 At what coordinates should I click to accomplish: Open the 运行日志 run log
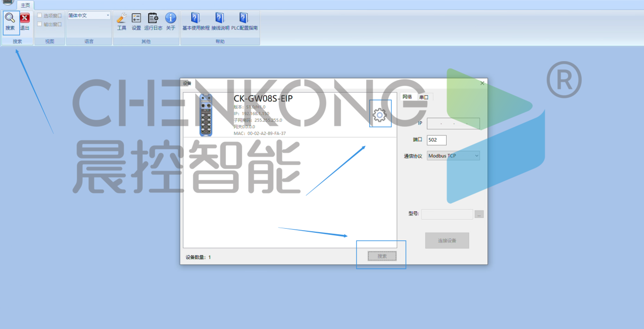point(153,18)
